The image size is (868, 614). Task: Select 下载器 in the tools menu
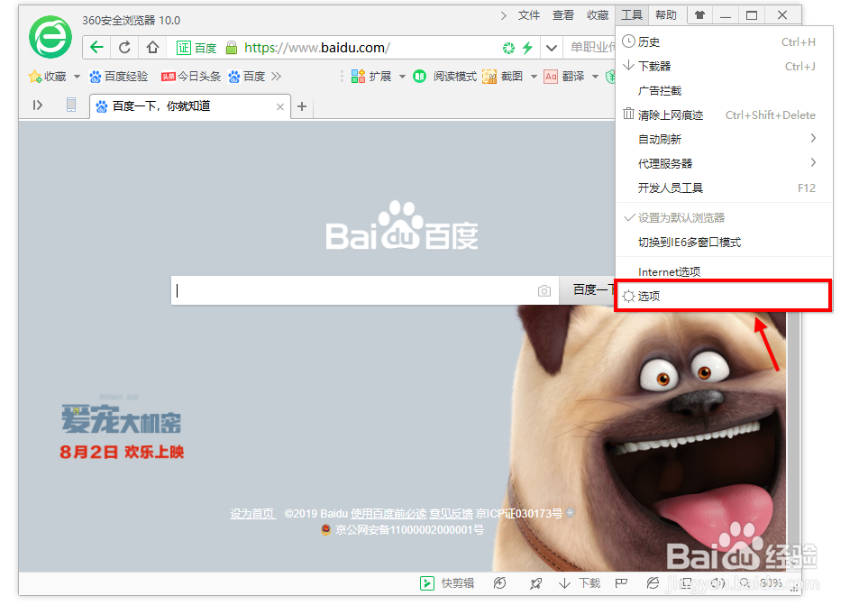[724, 67]
